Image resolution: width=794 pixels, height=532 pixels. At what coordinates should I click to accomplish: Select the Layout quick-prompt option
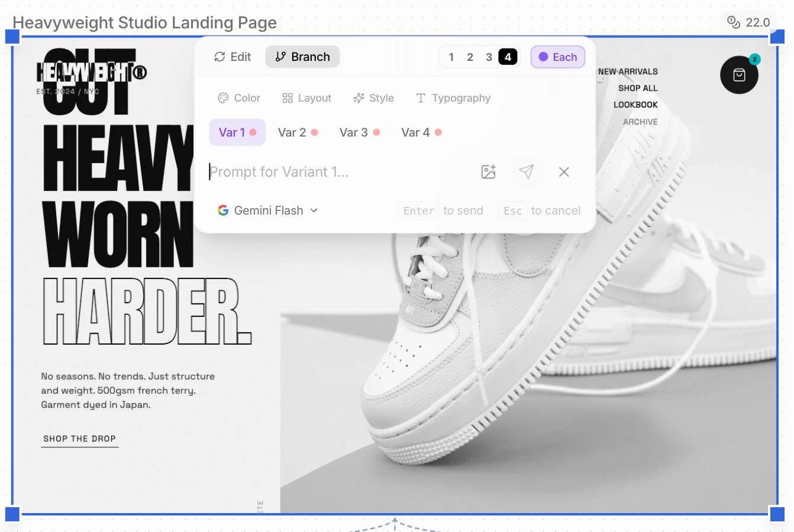306,98
